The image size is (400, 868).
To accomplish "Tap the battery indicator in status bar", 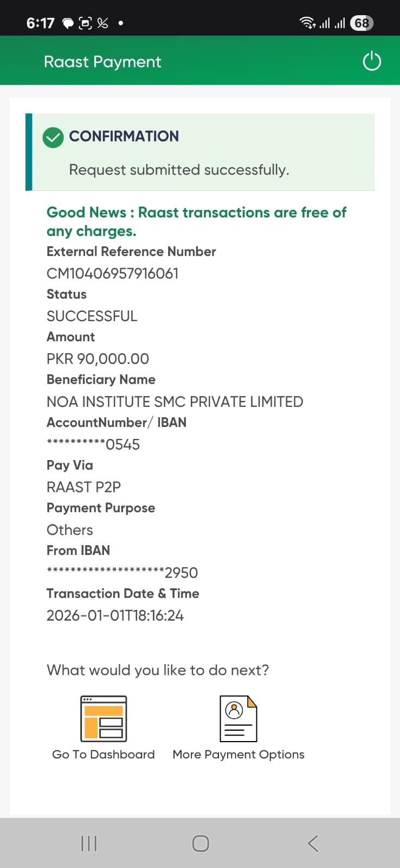I will [362, 23].
